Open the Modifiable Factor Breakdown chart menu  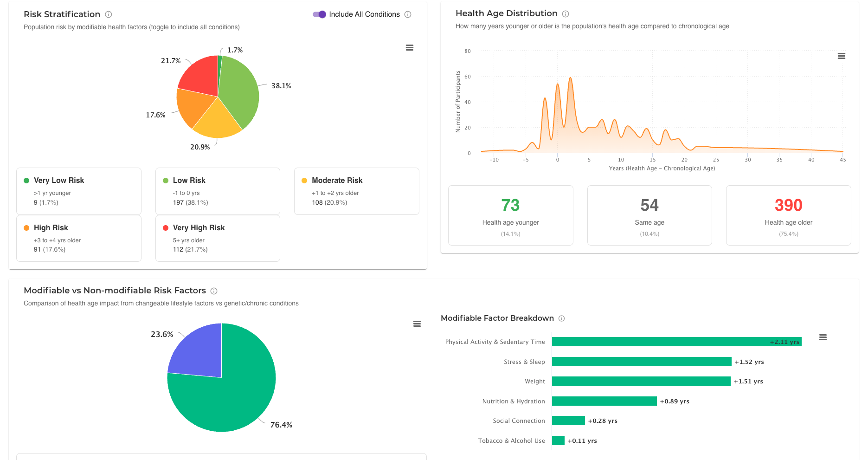(x=823, y=337)
